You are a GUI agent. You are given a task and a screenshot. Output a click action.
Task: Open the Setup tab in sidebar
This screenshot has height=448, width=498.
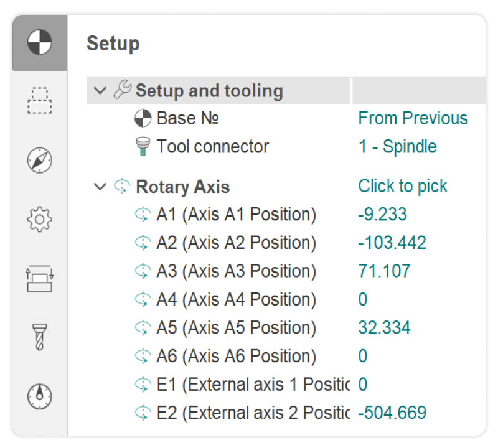[x=40, y=43]
